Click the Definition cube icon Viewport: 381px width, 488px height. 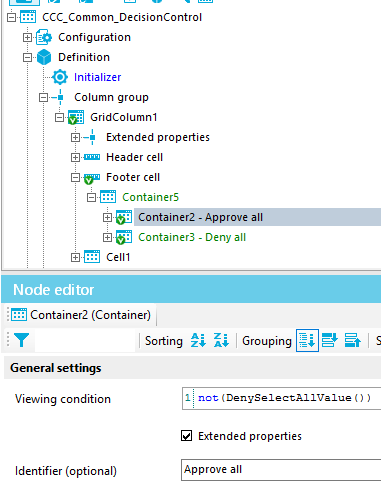[44, 57]
